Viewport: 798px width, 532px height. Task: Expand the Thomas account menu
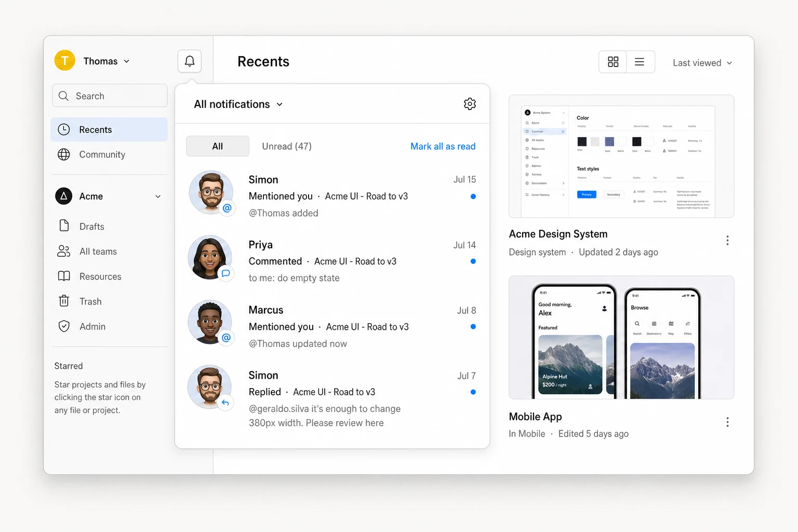pos(107,61)
